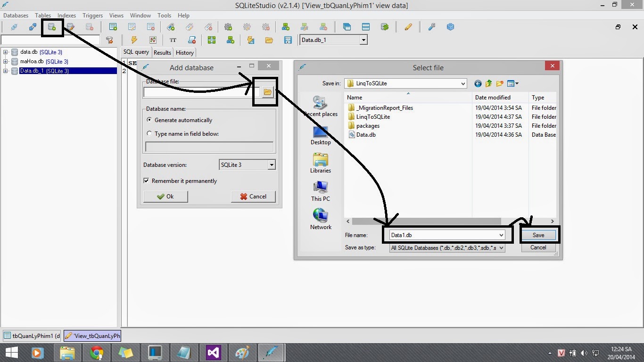Switch to the tbQuanLyPhim1 window tab
This screenshot has width=644, height=362.
tap(32, 336)
